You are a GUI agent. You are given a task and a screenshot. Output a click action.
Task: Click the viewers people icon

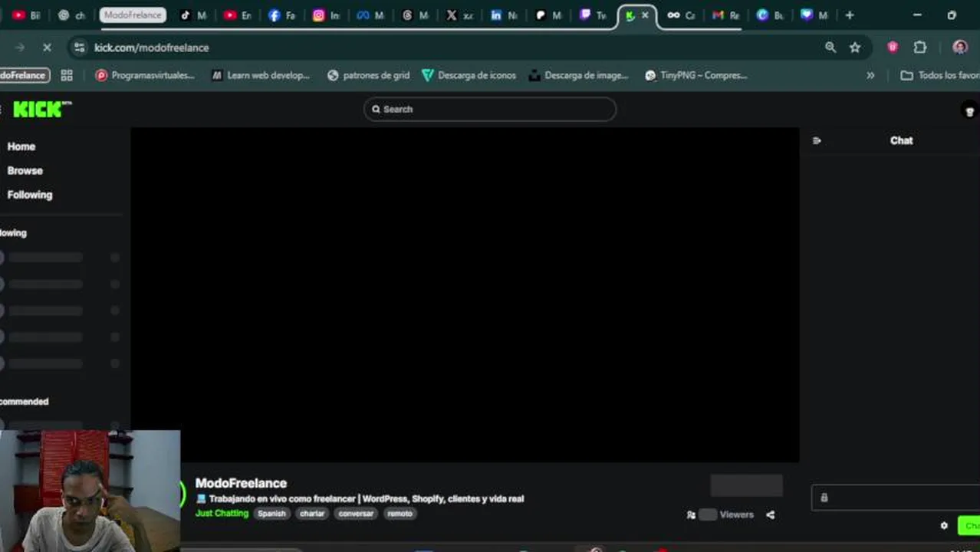click(691, 514)
